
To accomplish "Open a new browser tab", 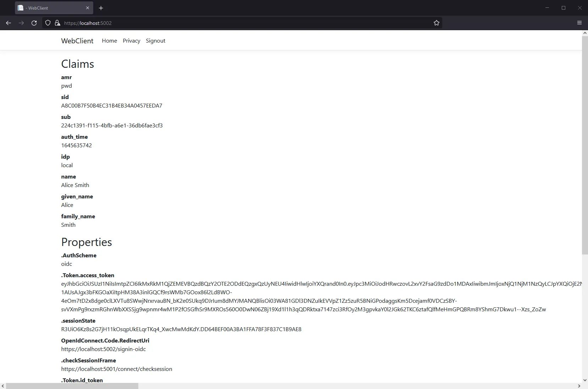I will pos(101,8).
